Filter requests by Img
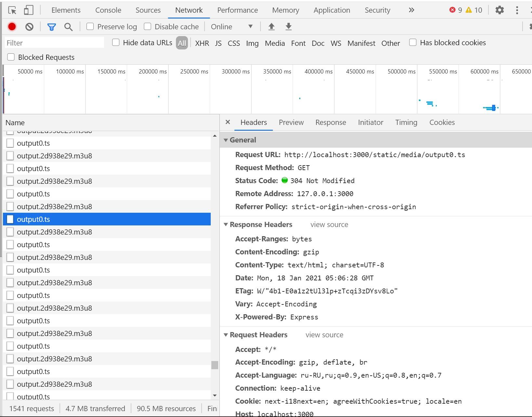532x417 pixels. (x=252, y=43)
